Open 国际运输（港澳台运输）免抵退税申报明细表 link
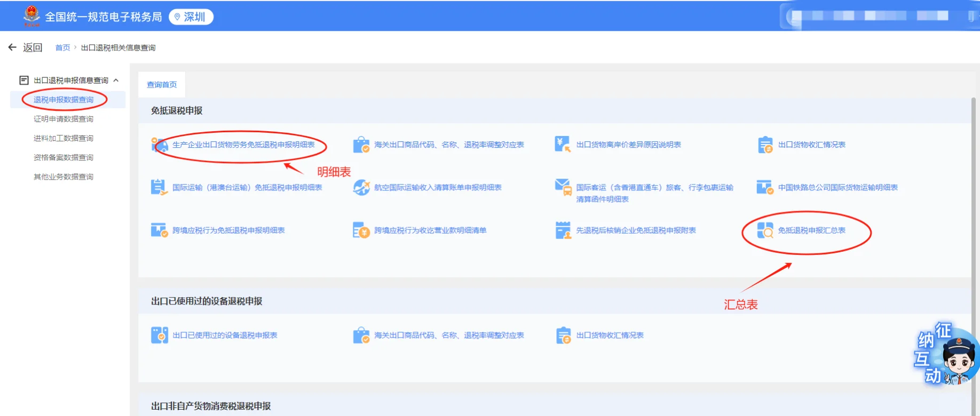 point(247,187)
